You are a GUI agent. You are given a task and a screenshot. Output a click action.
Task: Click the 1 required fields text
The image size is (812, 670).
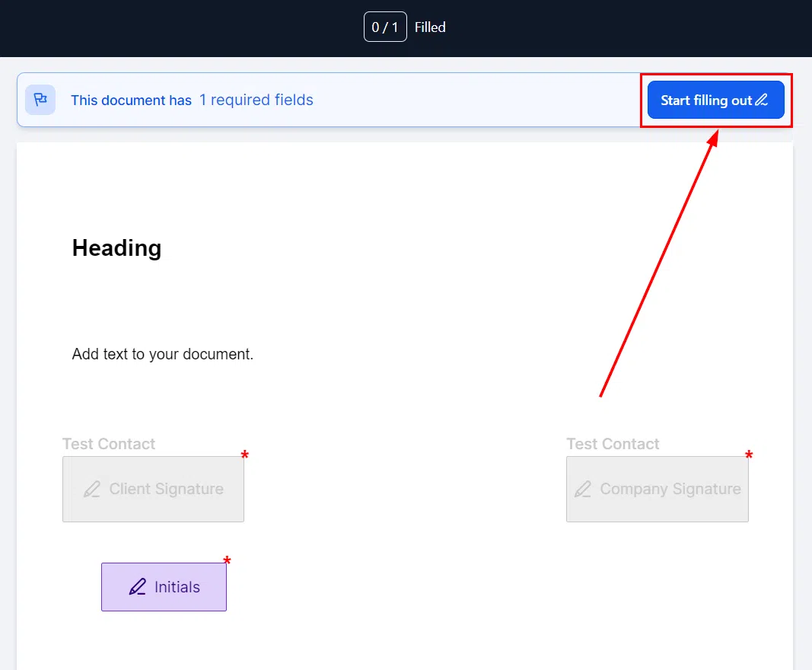(256, 100)
